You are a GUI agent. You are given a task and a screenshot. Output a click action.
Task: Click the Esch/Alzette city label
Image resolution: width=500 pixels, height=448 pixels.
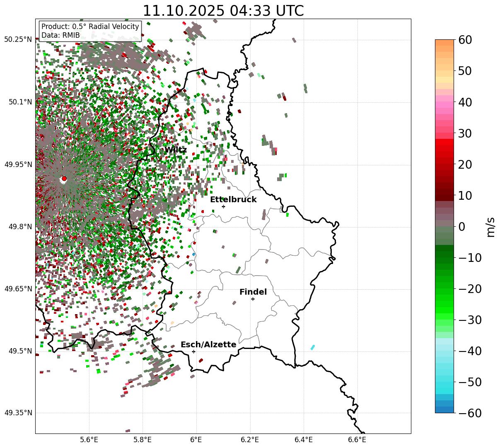click(208, 344)
